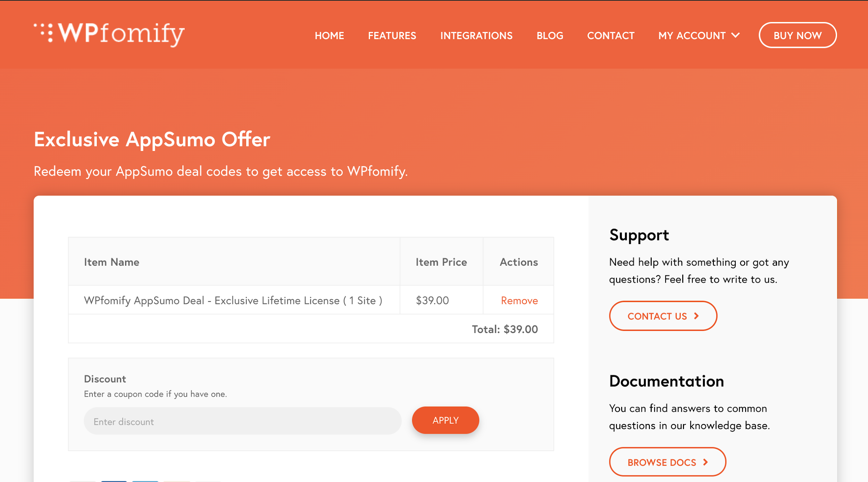Click the arrow icon in Contact Us button
868x482 pixels.
point(696,316)
